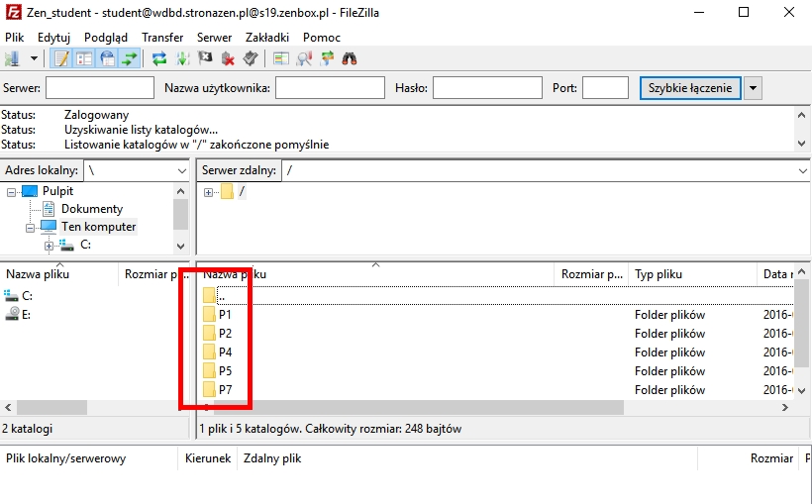The width and height of the screenshot is (812, 504).
Task: Focus the Port input field
Action: pyautogui.click(x=605, y=87)
